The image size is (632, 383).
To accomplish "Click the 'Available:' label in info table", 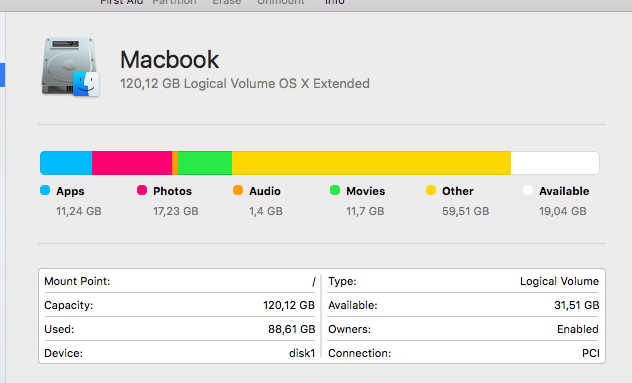I will [353, 305].
